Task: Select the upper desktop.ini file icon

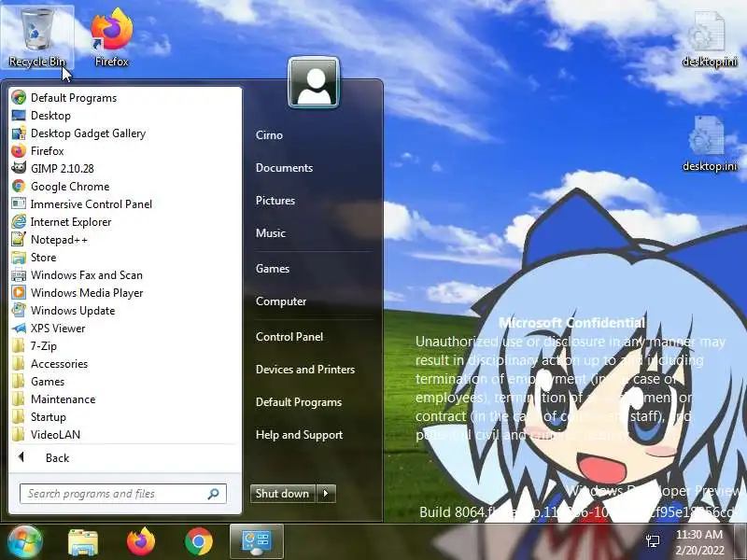Action: point(710,39)
